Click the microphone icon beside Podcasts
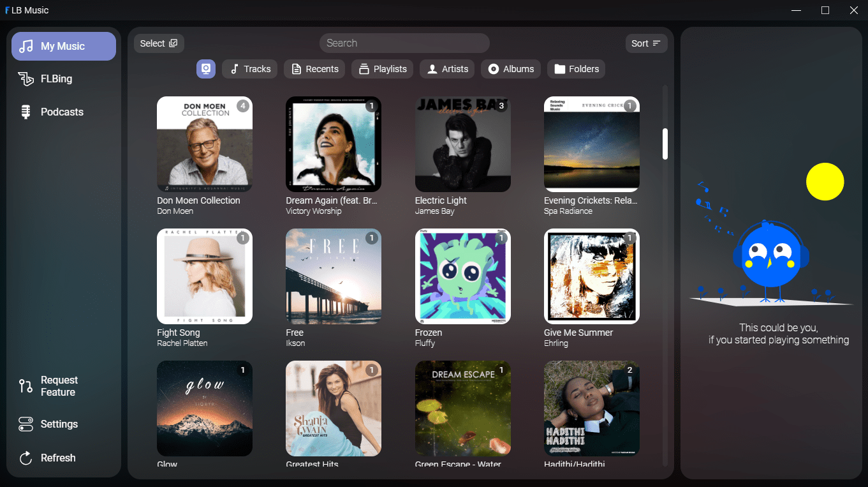Screen dimensions: 868x487 [x=26, y=112]
